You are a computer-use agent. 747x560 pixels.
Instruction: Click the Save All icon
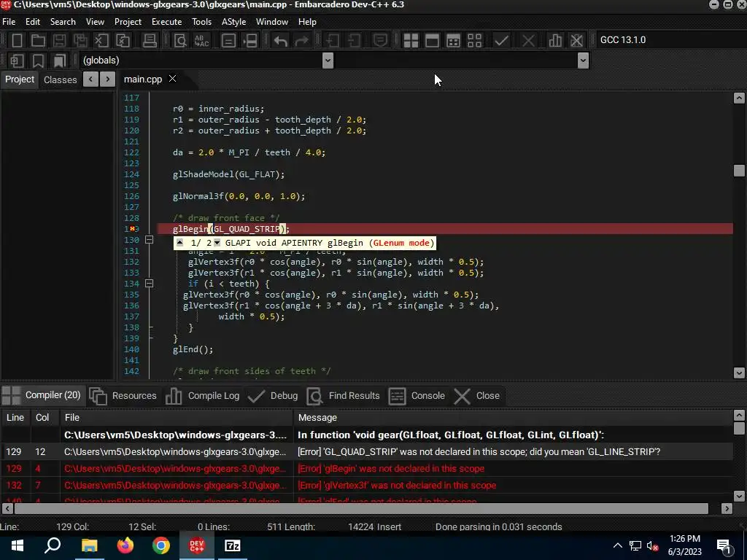coord(80,41)
